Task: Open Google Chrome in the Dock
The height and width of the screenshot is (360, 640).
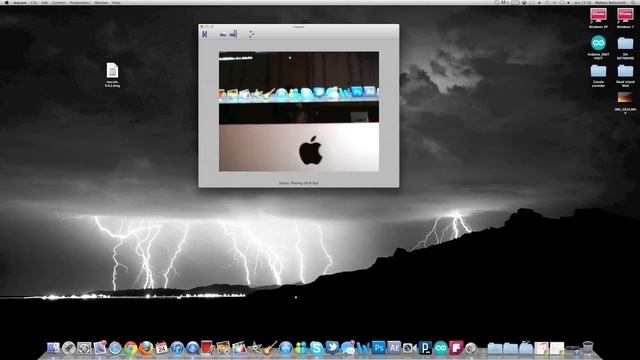Action: point(131,348)
